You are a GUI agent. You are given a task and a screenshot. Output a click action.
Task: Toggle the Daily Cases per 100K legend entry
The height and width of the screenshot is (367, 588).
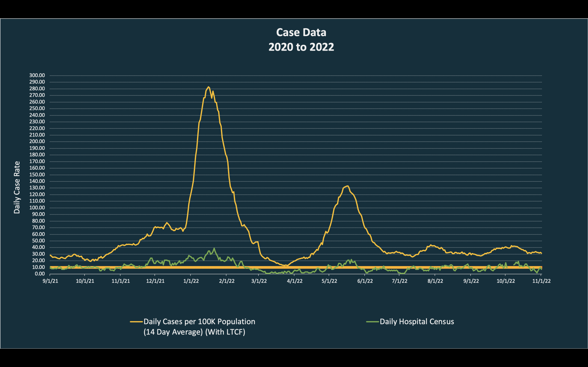tap(199, 321)
